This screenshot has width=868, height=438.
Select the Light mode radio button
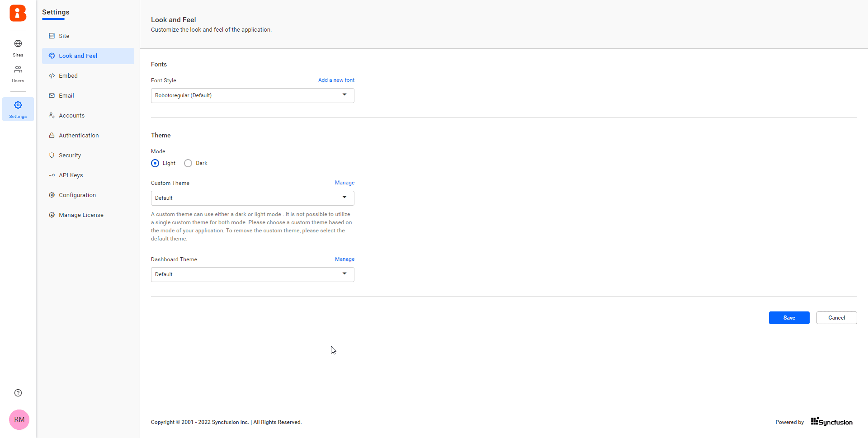pyautogui.click(x=155, y=163)
